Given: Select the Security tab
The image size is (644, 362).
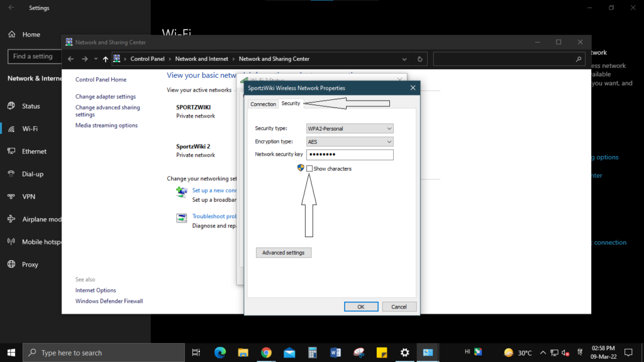Looking at the screenshot, I should (291, 104).
